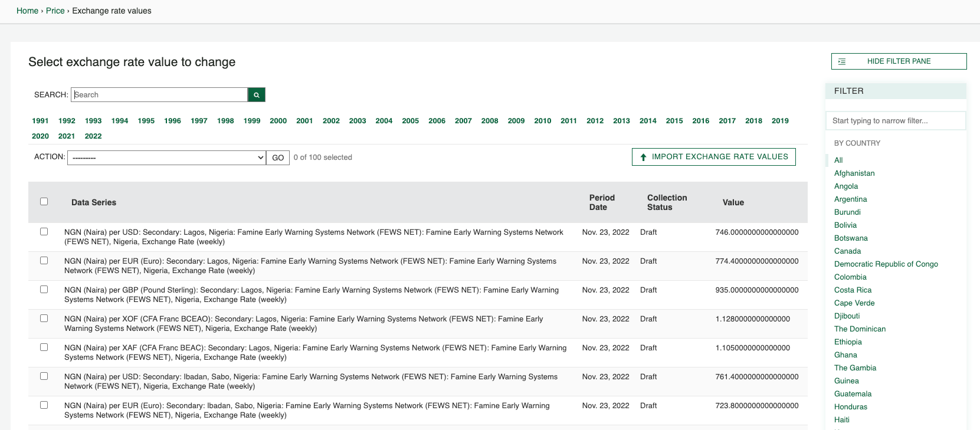Click the Import Exchange Rate Values button

(x=713, y=157)
